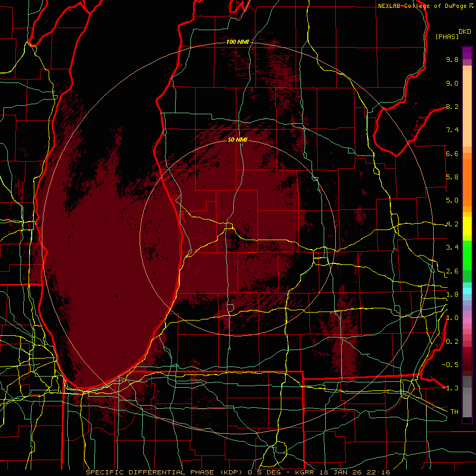Click the TH threshold label on the scale

[454, 411]
